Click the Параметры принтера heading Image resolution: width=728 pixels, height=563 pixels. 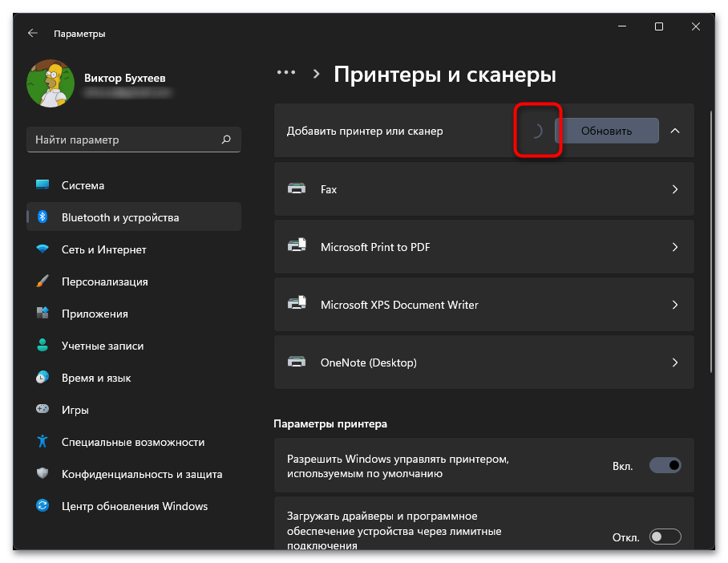tap(330, 423)
